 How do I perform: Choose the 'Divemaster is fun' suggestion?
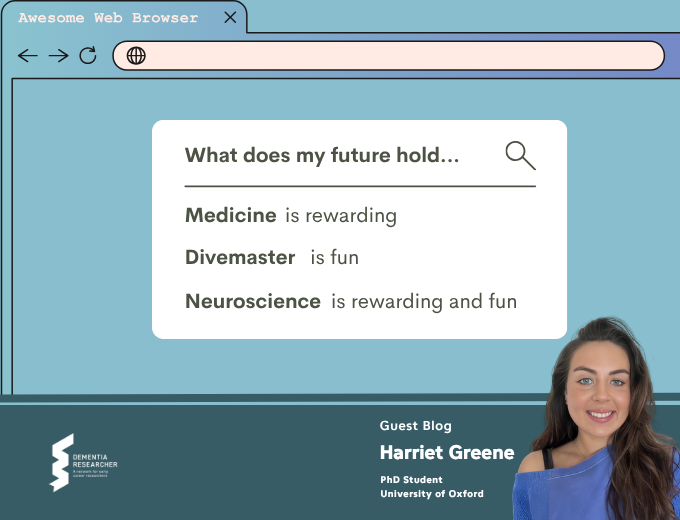click(x=272, y=258)
